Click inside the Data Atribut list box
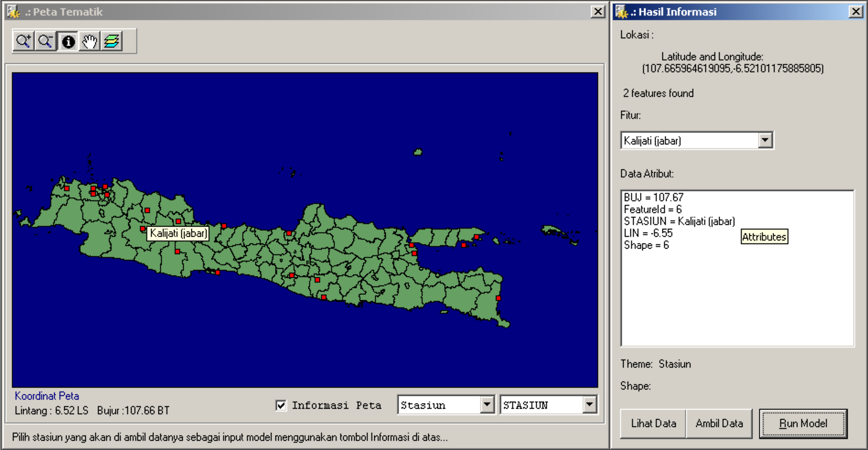 (x=736, y=297)
